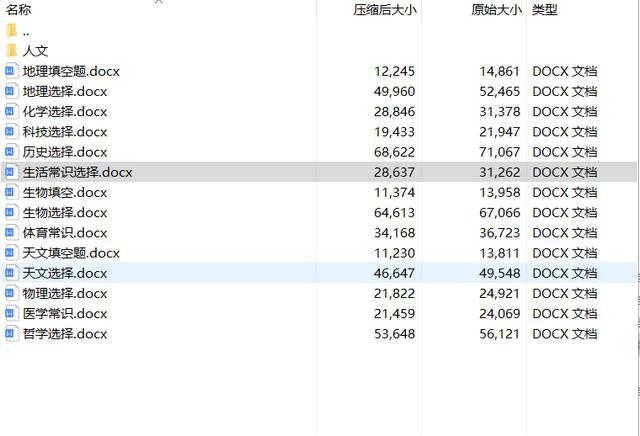Viewport: 640px width, 436px height.
Task: Select the 化学选择.docx file name
Action: pos(65,112)
